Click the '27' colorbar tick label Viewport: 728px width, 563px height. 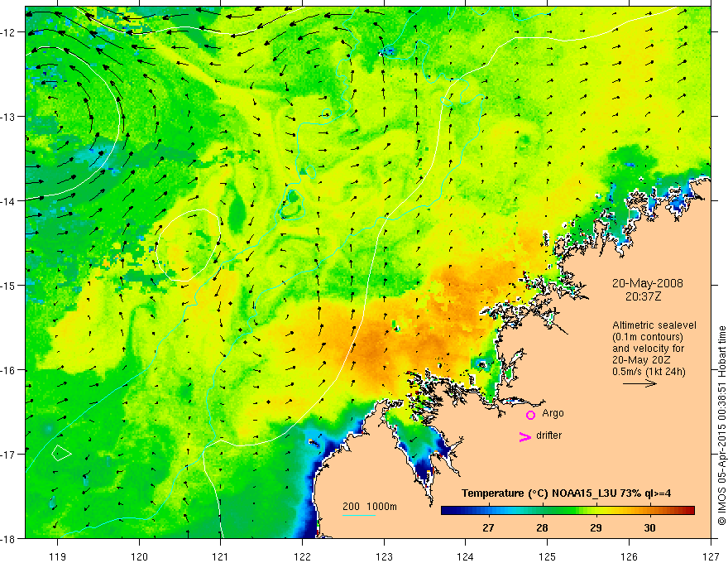488,527
